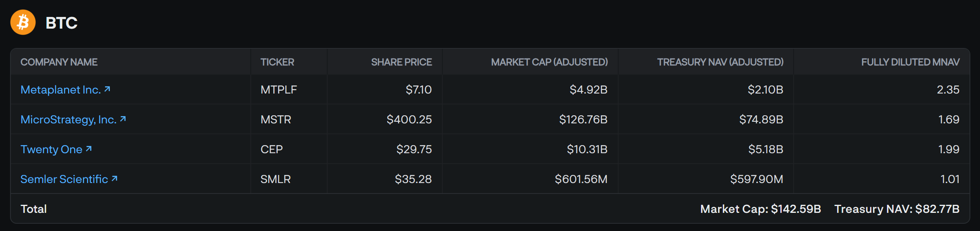Click external arrow icon beside Twenty One

[89, 149]
